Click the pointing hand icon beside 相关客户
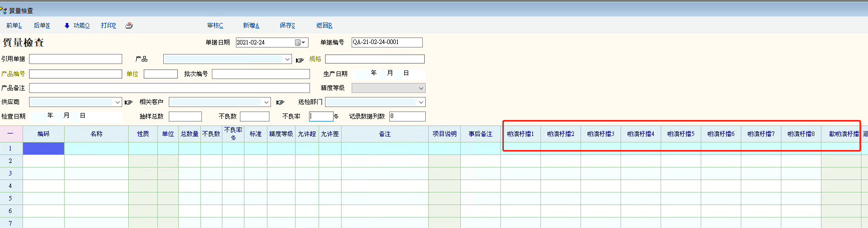This screenshot has width=868, height=228. coord(280,102)
